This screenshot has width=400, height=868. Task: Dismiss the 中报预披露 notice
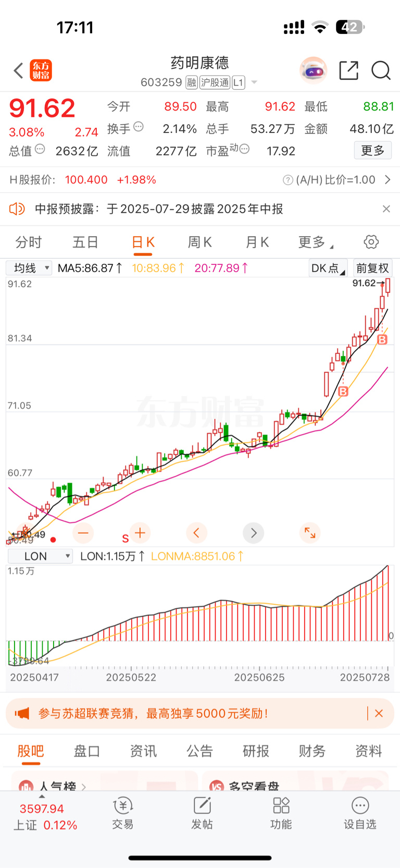(386, 209)
